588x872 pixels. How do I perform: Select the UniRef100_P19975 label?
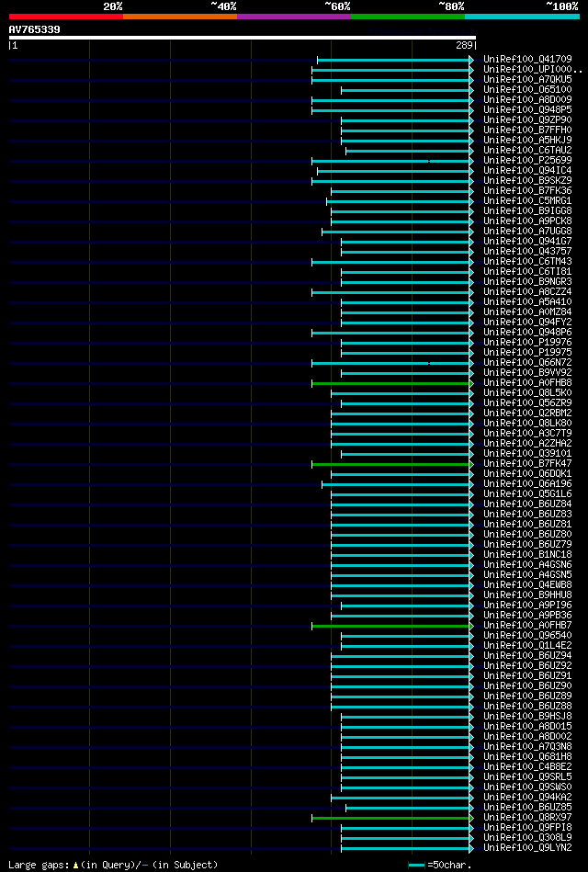tap(527, 353)
